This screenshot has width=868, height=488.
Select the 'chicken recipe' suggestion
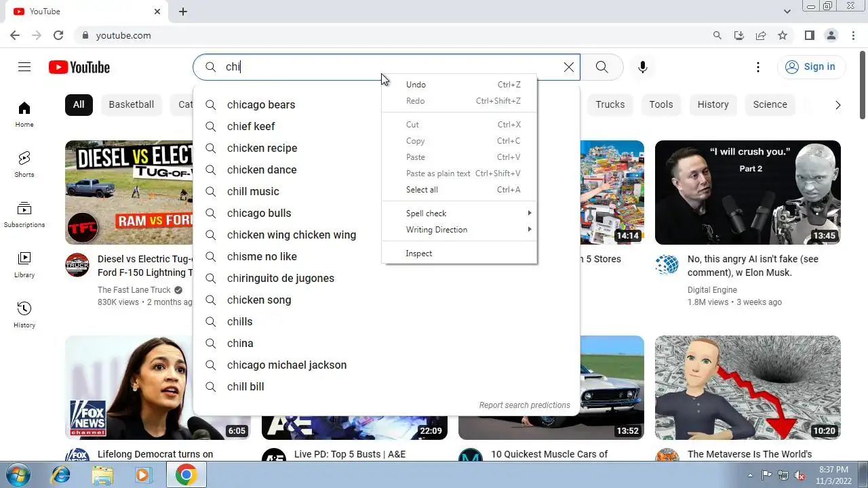[x=387, y=148]
